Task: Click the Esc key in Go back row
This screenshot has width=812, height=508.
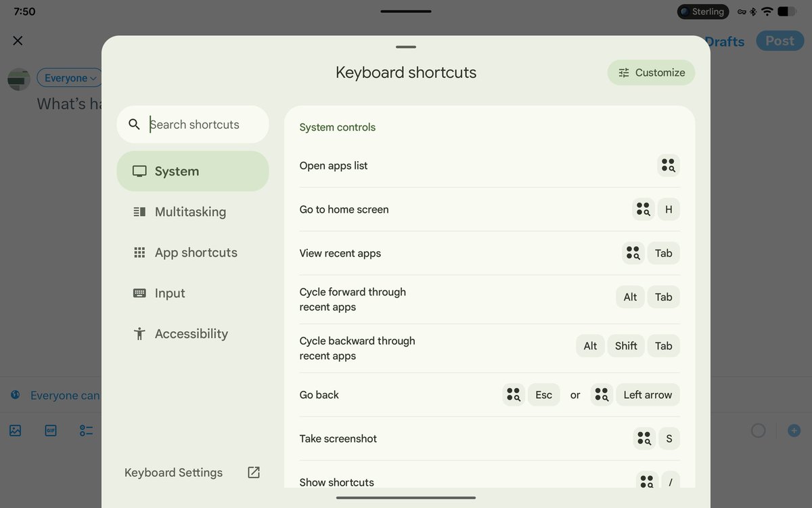Action: (544, 395)
